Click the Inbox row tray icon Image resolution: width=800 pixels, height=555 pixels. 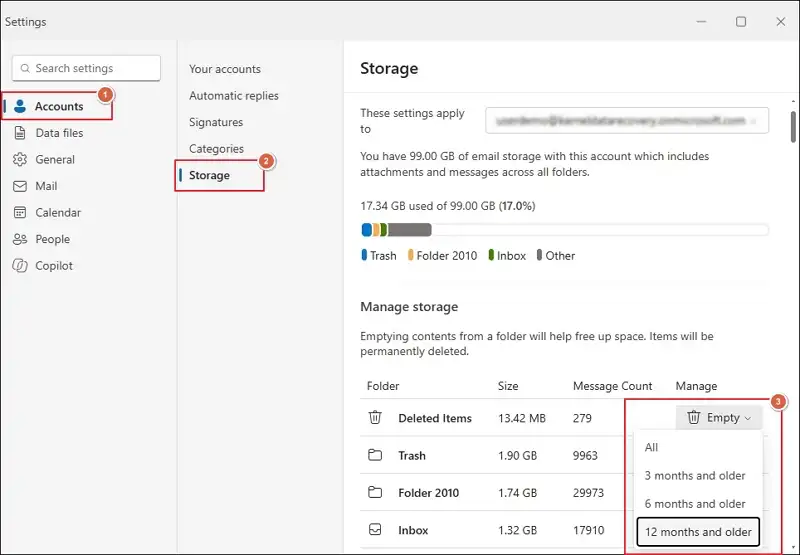(x=375, y=529)
